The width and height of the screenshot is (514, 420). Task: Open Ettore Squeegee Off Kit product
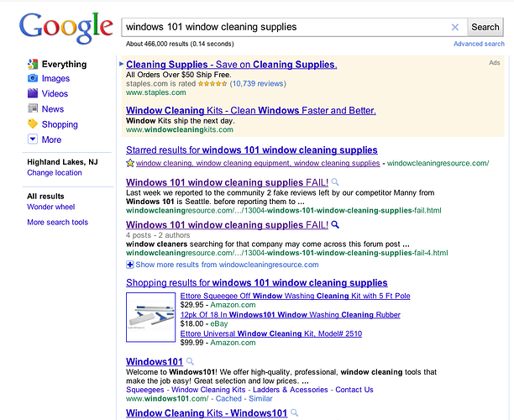(x=295, y=296)
